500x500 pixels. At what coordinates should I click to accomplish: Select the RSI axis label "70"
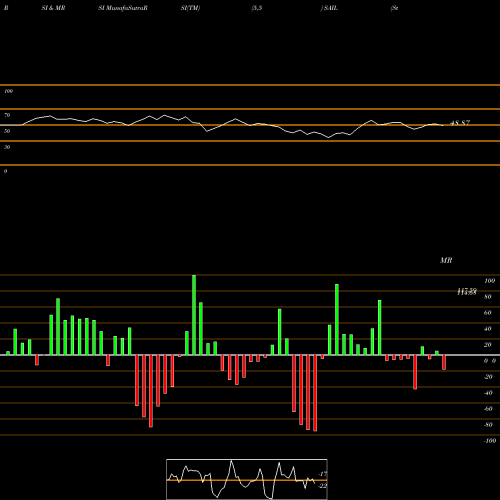click(7, 115)
